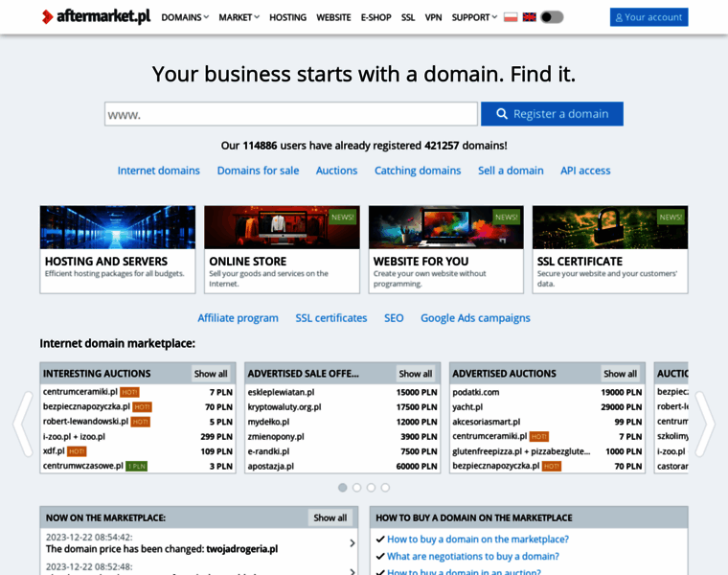Open the DOMAINS dropdown menu
Screen dimensions: 728x575
(185, 17)
